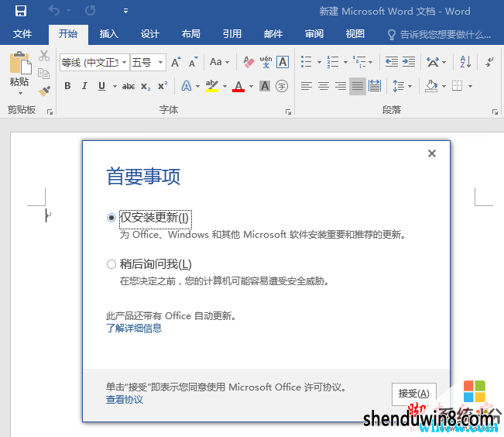The height and width of the screenshot is (437, 504).
Task: Click the Align Right icon
Action: coord(341,86)
